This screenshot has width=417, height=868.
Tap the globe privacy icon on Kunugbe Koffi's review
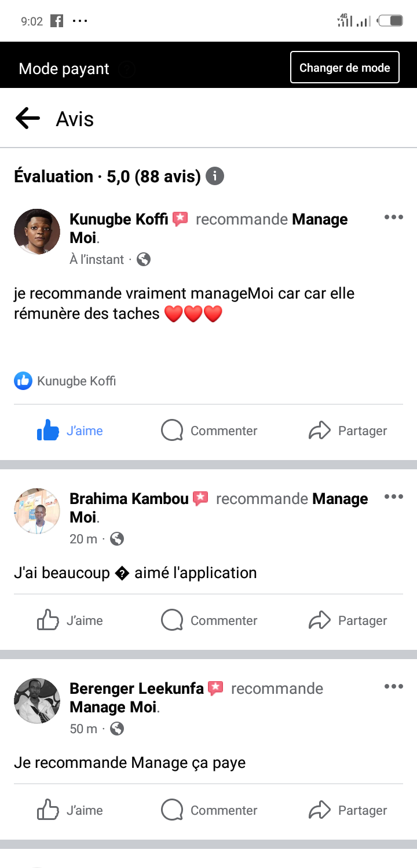pyautogui.click(x=144, y=259)
